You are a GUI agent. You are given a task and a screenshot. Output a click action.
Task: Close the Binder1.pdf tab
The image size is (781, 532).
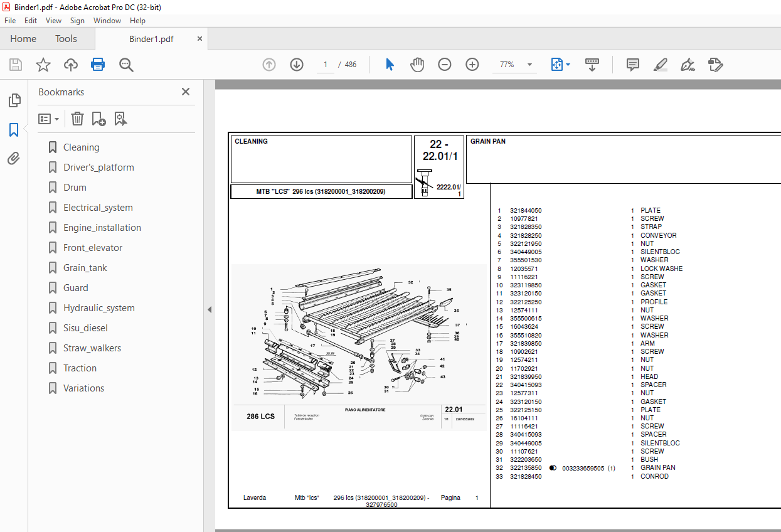200,38
